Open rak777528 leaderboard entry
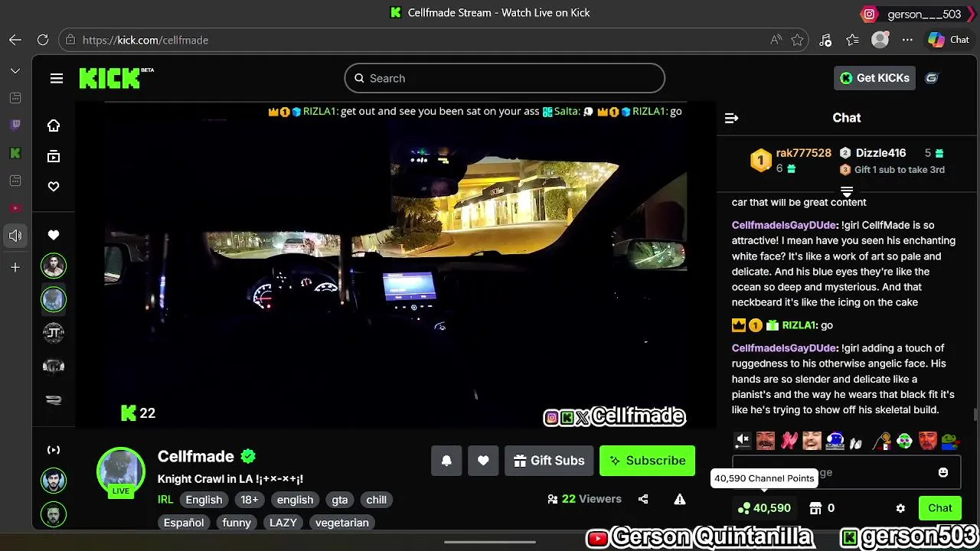Screen dimensions: 980x551 [792, 161]
